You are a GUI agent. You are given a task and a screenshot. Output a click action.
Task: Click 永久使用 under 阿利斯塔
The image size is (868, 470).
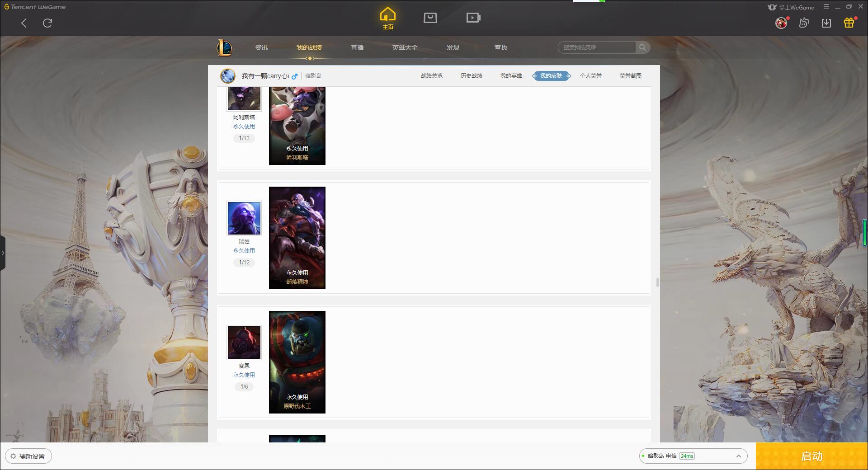(244, 127)
